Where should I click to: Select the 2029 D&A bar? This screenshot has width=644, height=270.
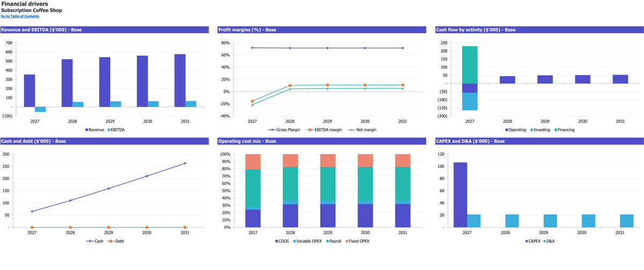550,221
